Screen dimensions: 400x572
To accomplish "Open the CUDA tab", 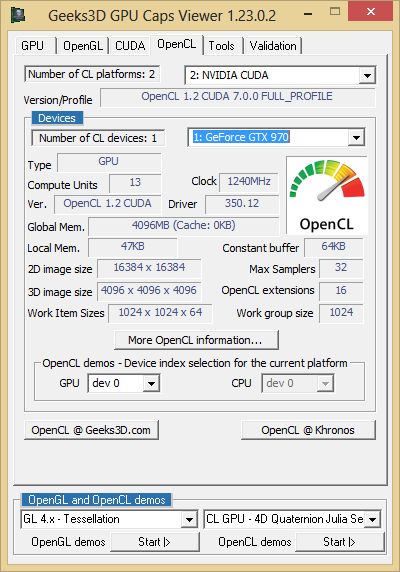I will pyautogui.click(x=130, y=46).
